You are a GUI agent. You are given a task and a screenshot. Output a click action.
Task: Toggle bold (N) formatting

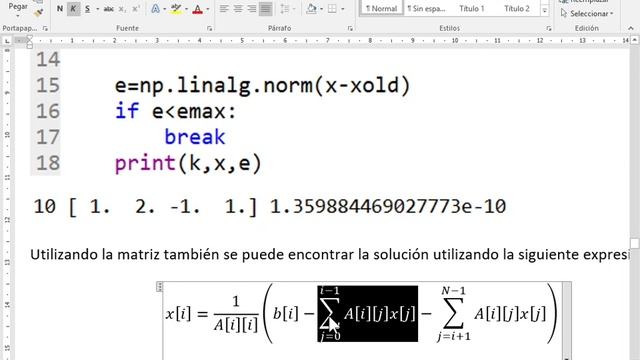(60, 9)
